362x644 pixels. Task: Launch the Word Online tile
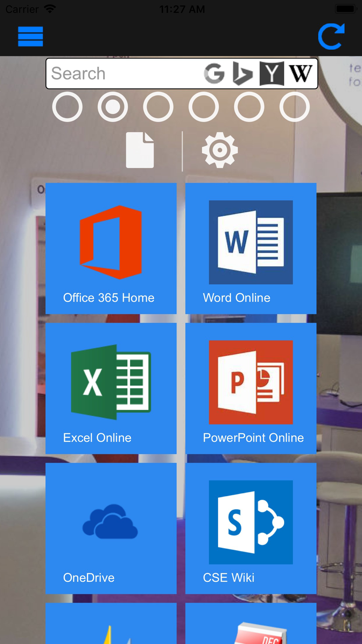(x=251, y=248)
